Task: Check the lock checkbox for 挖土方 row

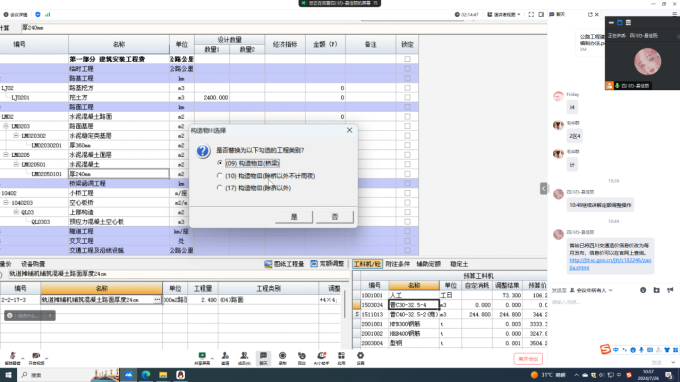Action: click(407, 98)
